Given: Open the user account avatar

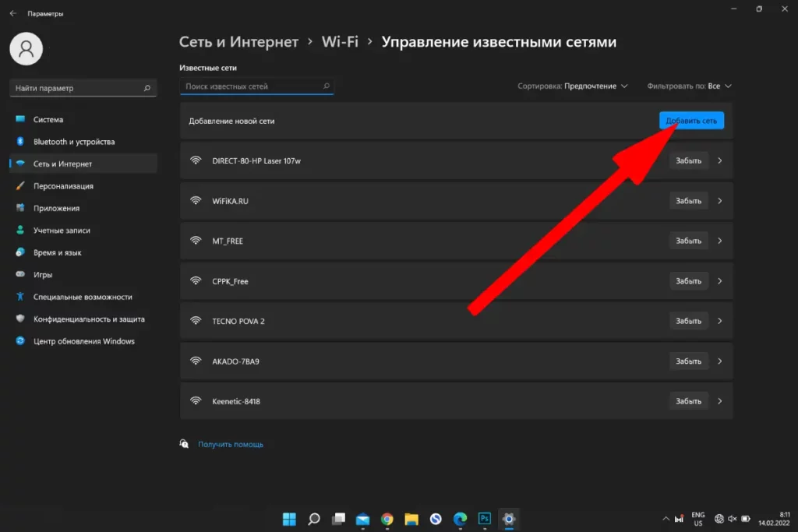Looking at the screenshot, I should 26,49.
